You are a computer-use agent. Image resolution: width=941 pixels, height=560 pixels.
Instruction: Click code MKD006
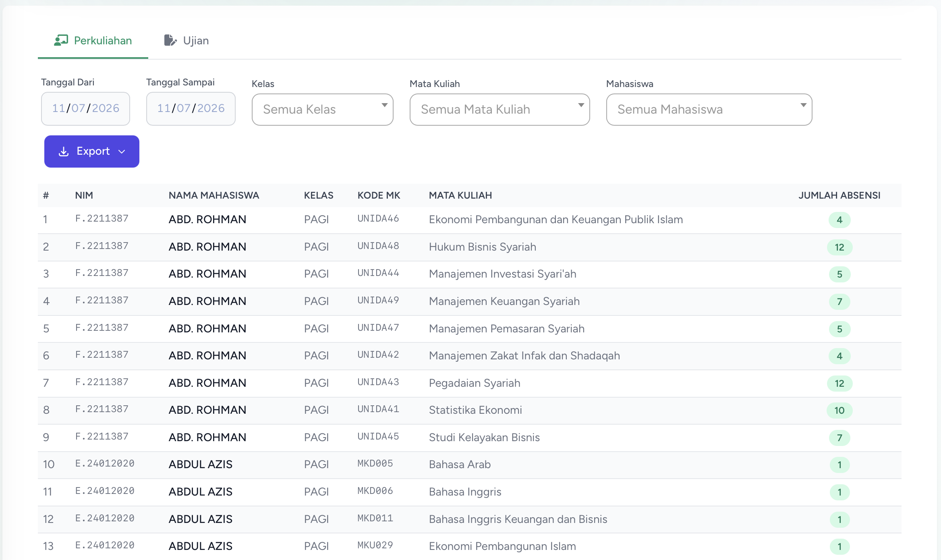point(375,491)
